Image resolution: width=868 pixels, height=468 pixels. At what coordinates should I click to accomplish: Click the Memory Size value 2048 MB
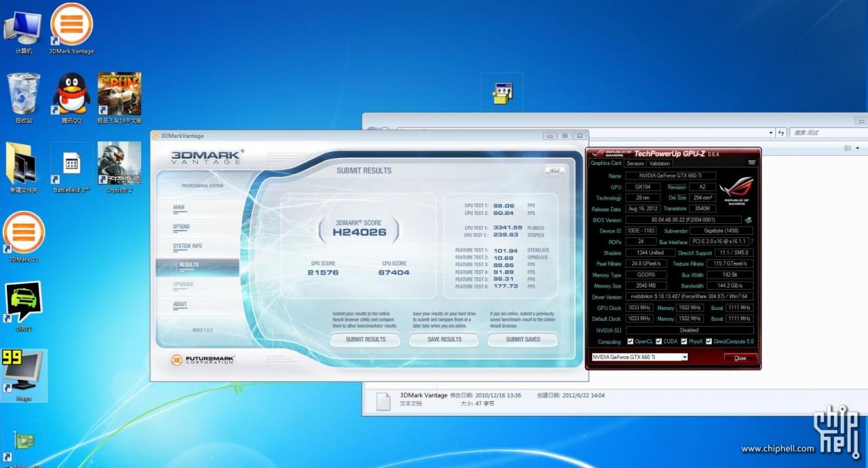pyautogui.click(x=646, y=286)
